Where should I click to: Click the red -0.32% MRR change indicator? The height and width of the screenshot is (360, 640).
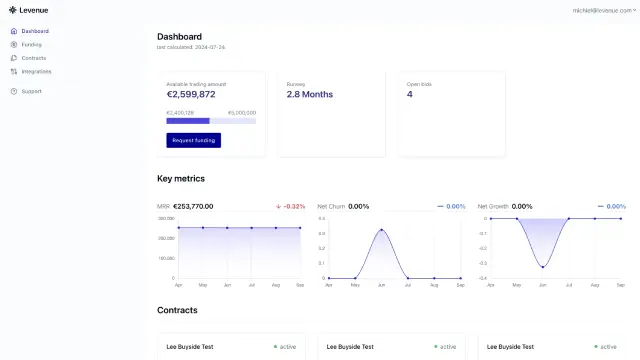291,207
